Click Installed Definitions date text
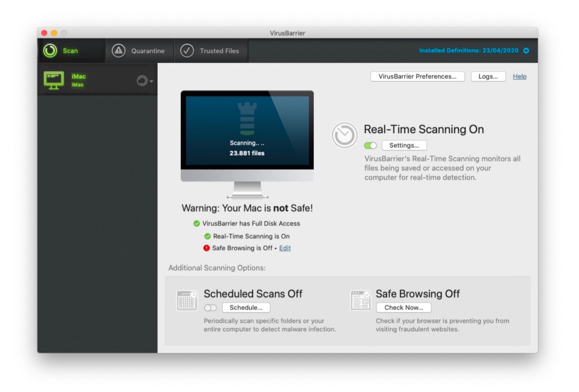 point(469,51)
